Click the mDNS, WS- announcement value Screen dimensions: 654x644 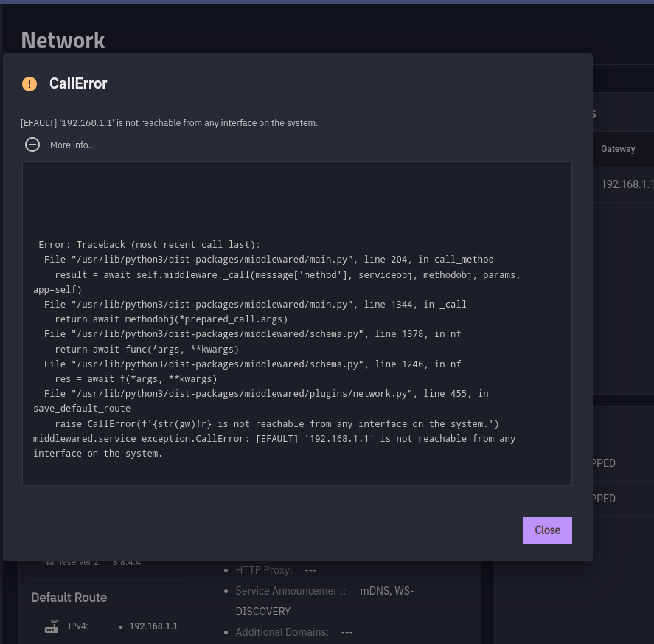coord(386,591)
